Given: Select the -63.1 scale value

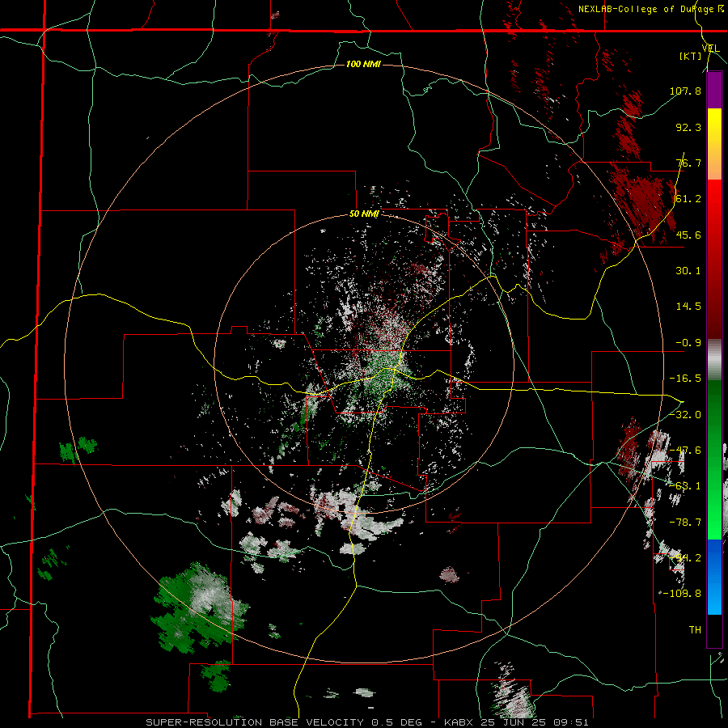Looking at the screenshot, I should click(x=685, y=486).
